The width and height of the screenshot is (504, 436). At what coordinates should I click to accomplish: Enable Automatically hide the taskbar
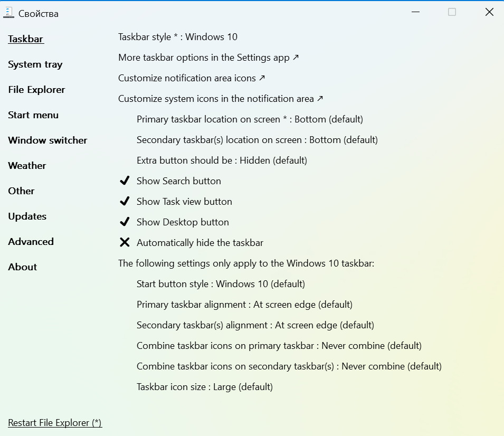coord(125,243)
